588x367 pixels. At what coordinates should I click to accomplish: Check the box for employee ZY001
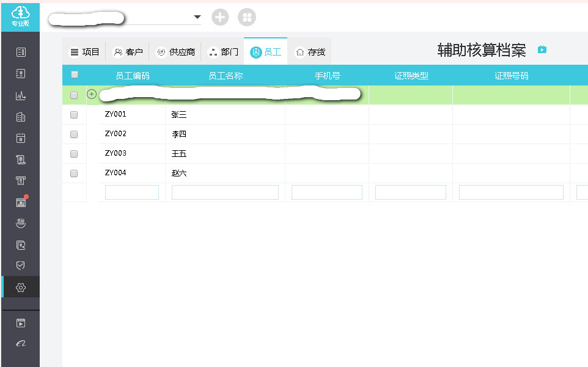tap(75, 115)
